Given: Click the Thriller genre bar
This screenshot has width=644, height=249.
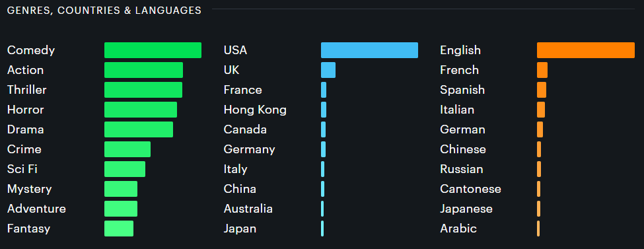Looking at the screenshot, I should pyautogui.click(x=143, y=90).
